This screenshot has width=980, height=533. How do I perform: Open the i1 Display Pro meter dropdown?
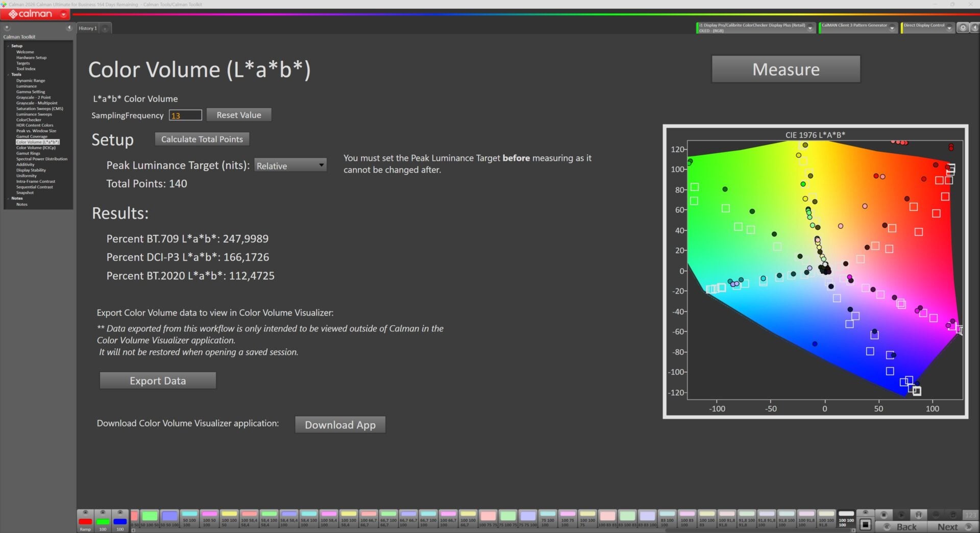810,29
